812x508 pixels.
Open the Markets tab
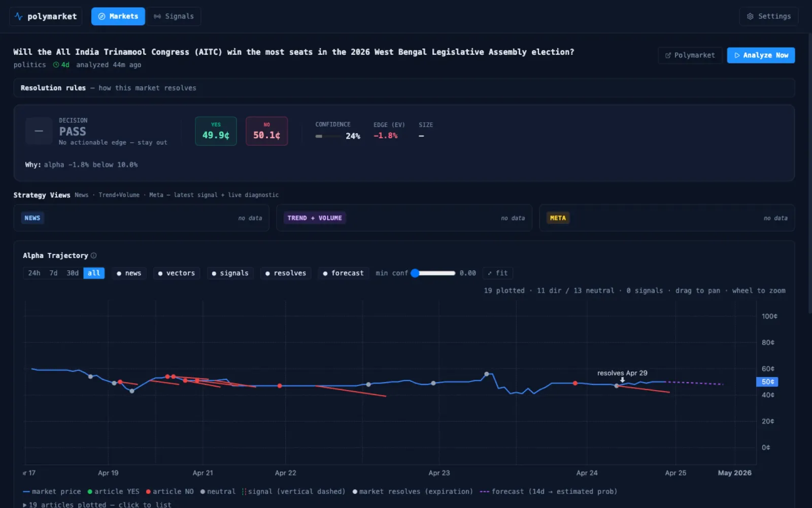118,16
